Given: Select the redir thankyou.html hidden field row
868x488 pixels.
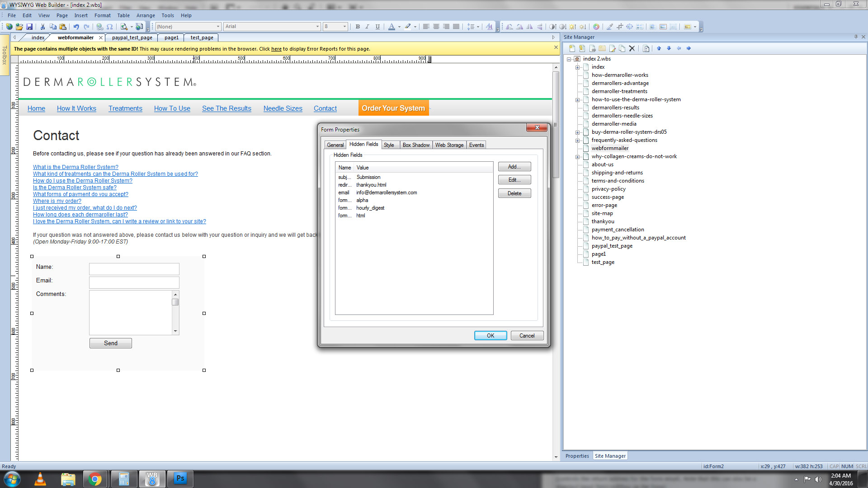Looking at the screenshot, I should click(371, 185).
